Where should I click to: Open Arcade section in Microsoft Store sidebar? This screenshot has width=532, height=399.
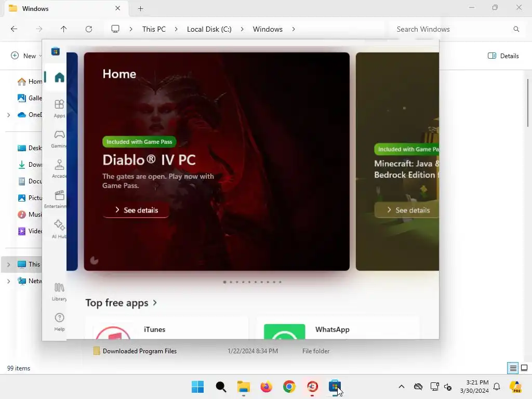59,169
